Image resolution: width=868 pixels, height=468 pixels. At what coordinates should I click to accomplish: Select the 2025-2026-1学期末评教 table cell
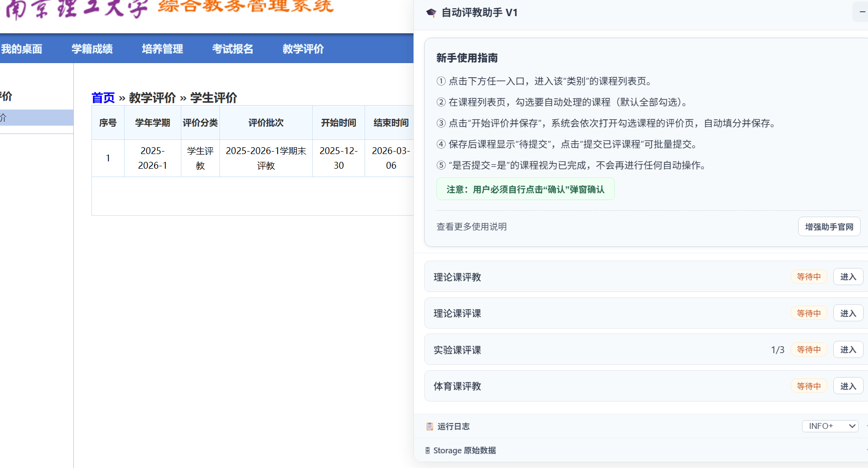tap(266, 158)
